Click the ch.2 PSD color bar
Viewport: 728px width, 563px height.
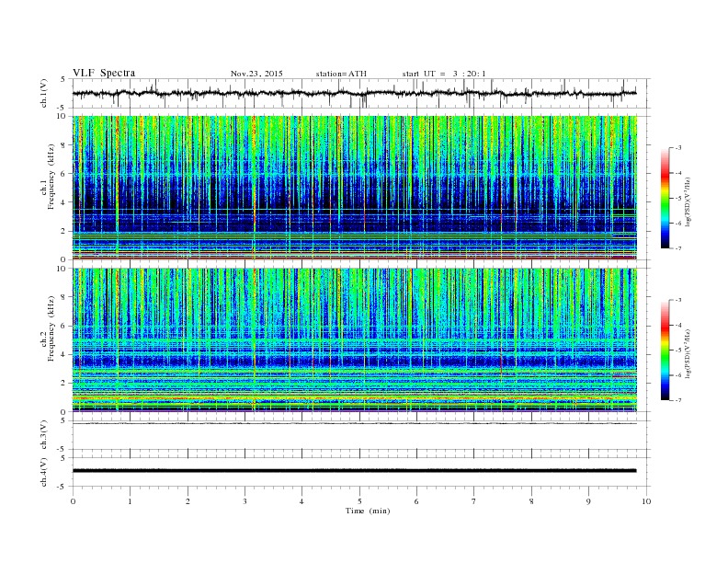(665, 350)
